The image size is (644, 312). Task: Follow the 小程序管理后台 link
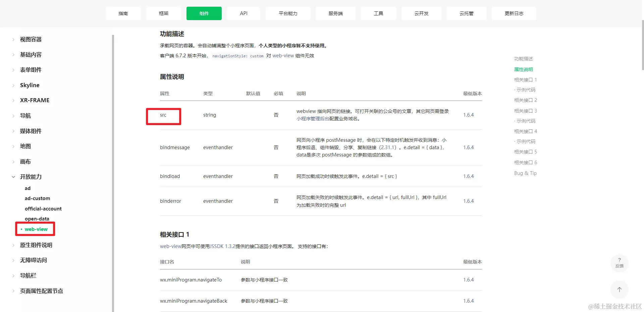point(313,119)
